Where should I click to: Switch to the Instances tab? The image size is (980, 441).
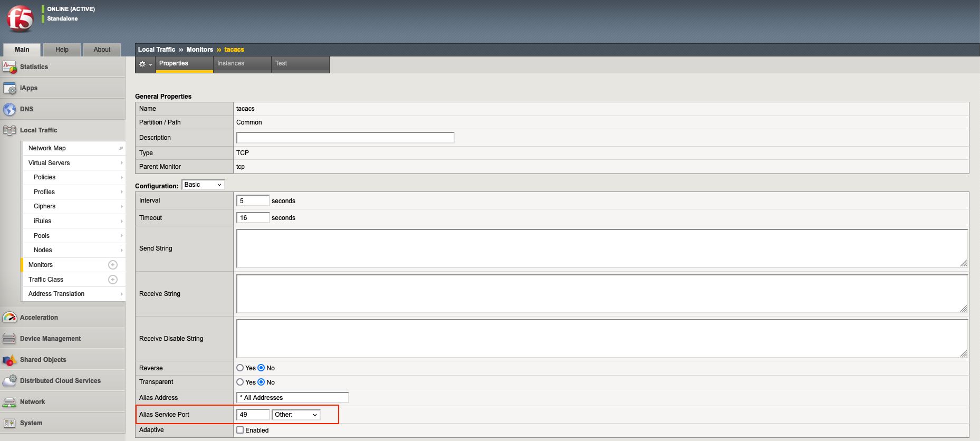[231, 63]
